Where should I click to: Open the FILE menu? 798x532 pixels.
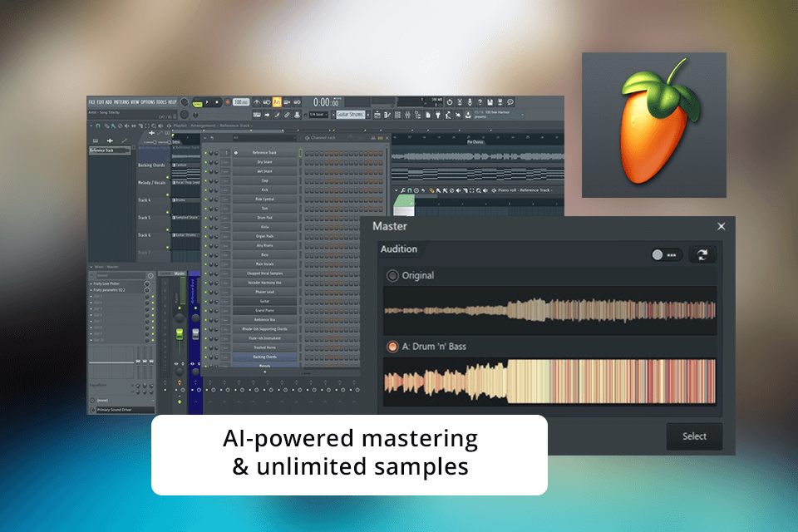[x=91, y=101]
